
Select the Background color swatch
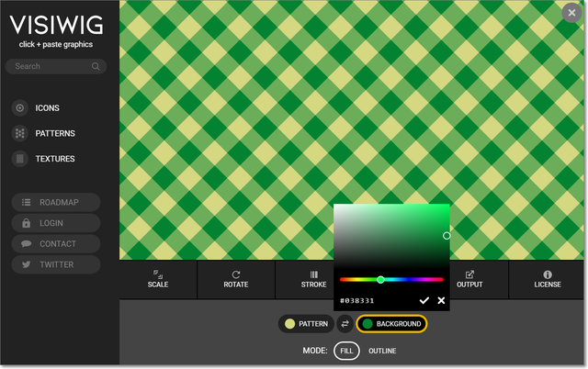point(391,324)
